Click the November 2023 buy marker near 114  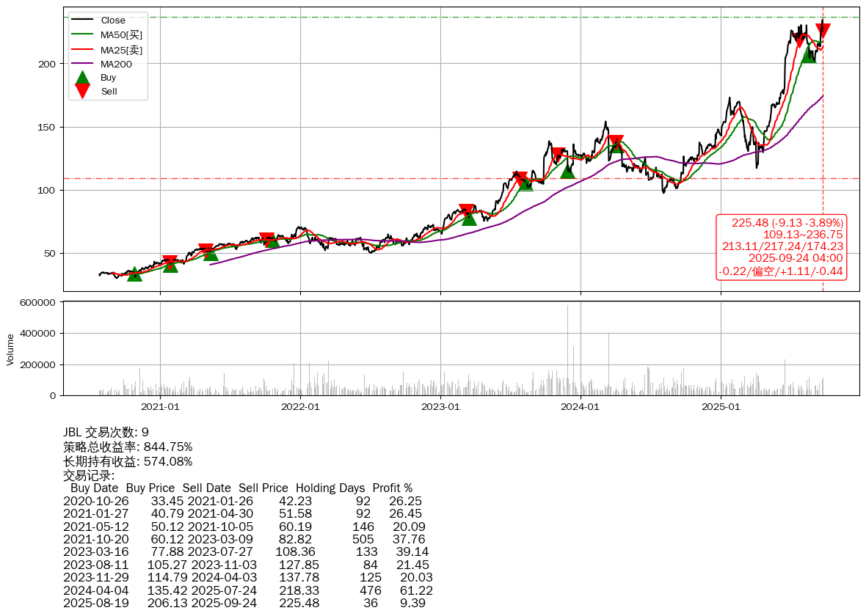click(567, 171)
